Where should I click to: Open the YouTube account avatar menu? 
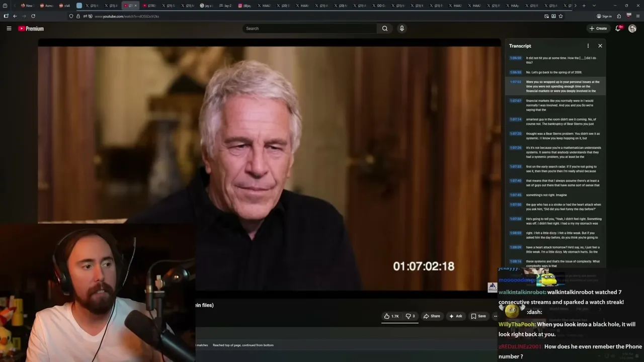coord(632,29)
